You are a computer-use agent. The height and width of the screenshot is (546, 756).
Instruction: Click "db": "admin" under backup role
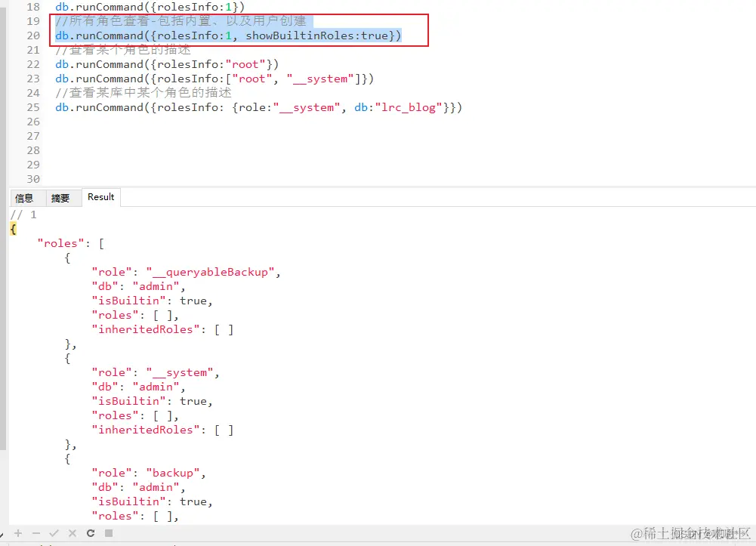(135, 487)
